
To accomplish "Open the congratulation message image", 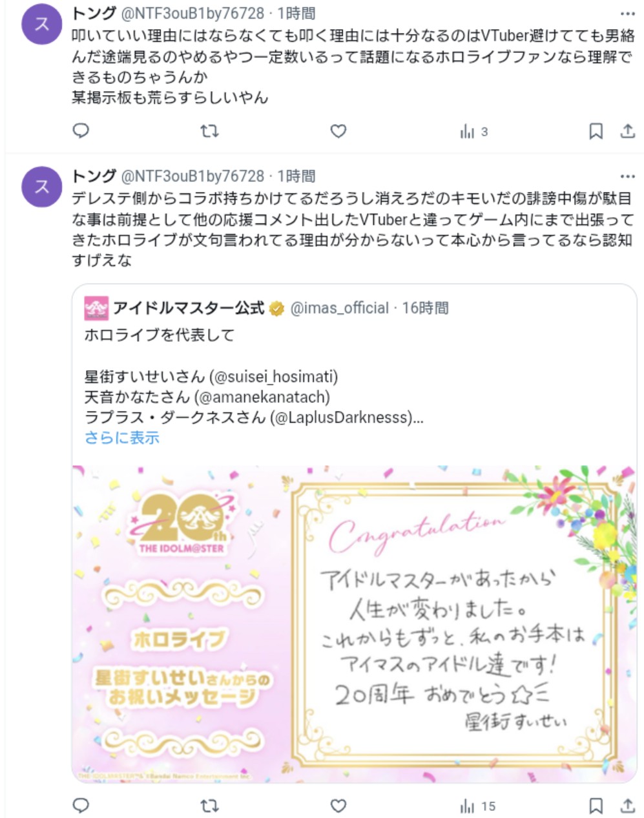I will (355, 624).
